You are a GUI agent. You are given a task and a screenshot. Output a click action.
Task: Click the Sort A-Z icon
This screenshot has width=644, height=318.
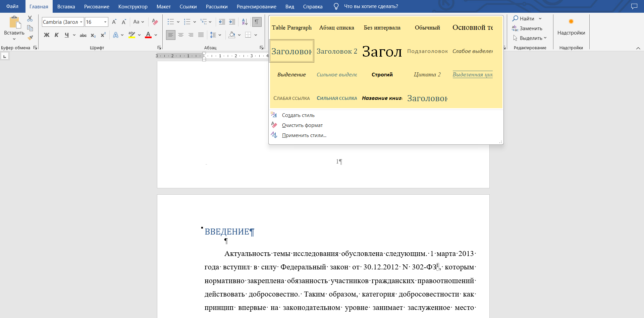point(245,22)
